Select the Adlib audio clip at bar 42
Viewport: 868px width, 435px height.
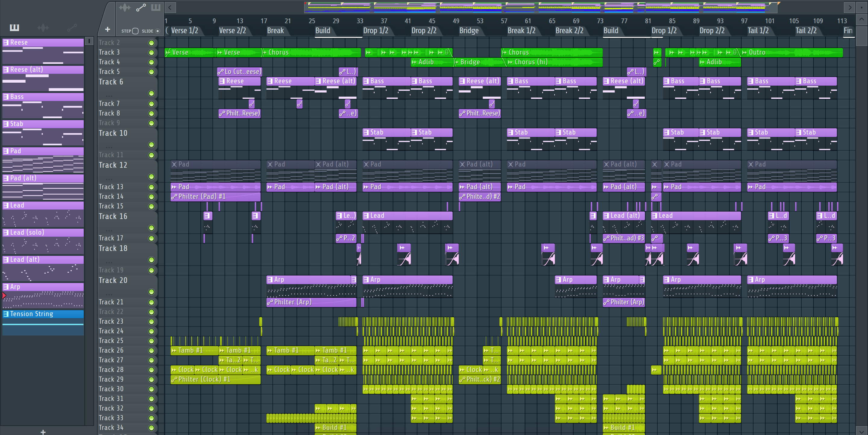pos(432,62)
